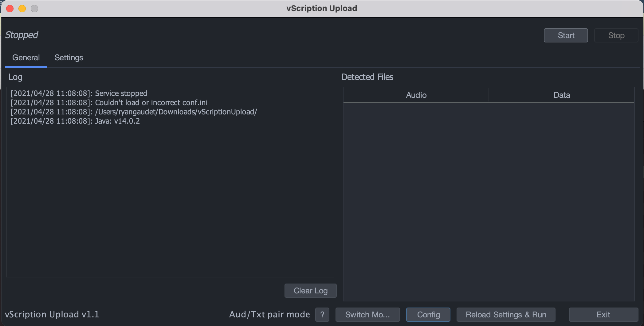Click the Switch Mo... button
Viewport: 644px width, 326px height.
(367, 315)
